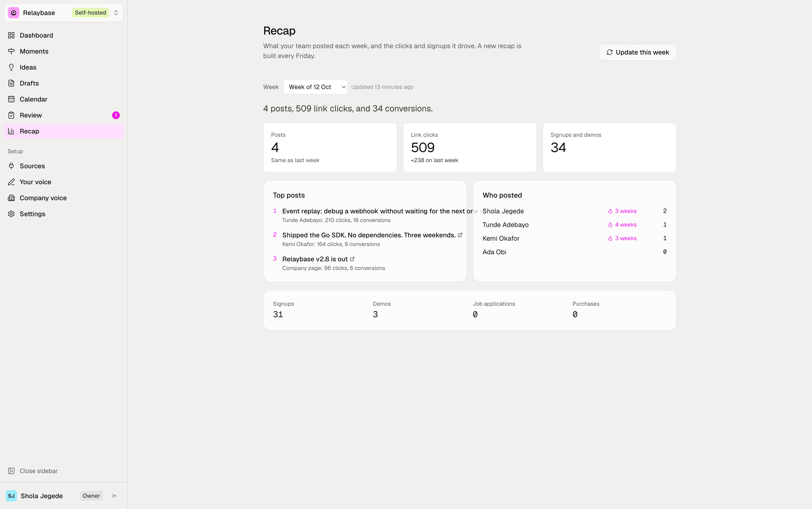Screen dimensions: 812x509
Task: Click the SJ user avatar
Action: (x=12, y=496)
